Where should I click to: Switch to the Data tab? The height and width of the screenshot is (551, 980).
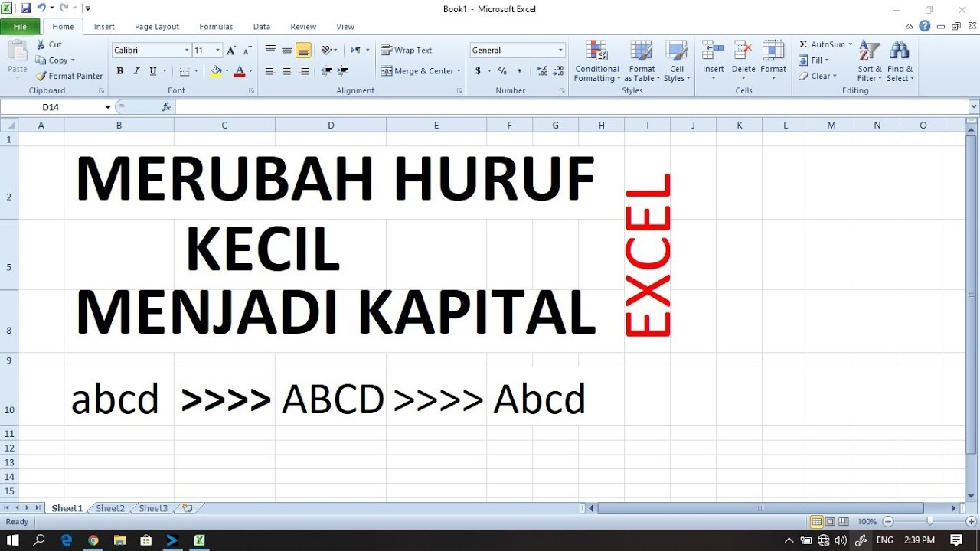tap(262, 27)
